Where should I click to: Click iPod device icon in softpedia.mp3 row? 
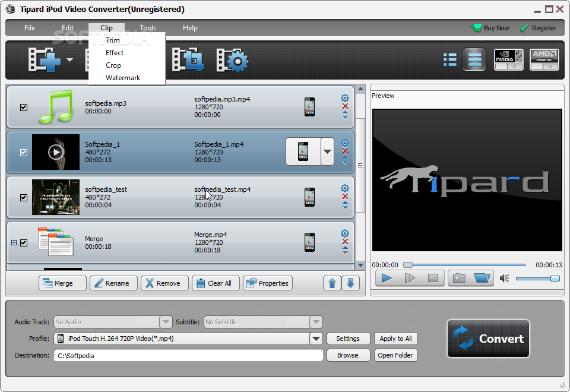[x=310, y=107]
